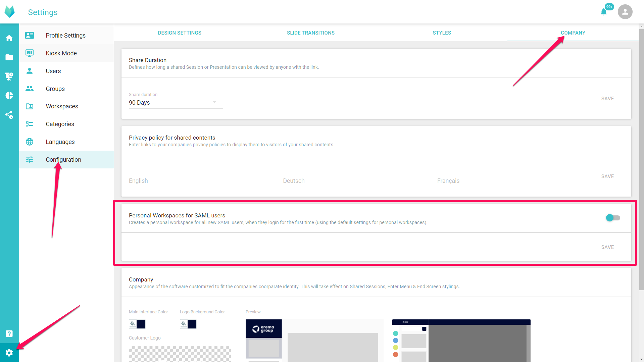This screenshot has width=644, height=362.
Task: Open the home page icon in sidebar
Action: [9, 38]
